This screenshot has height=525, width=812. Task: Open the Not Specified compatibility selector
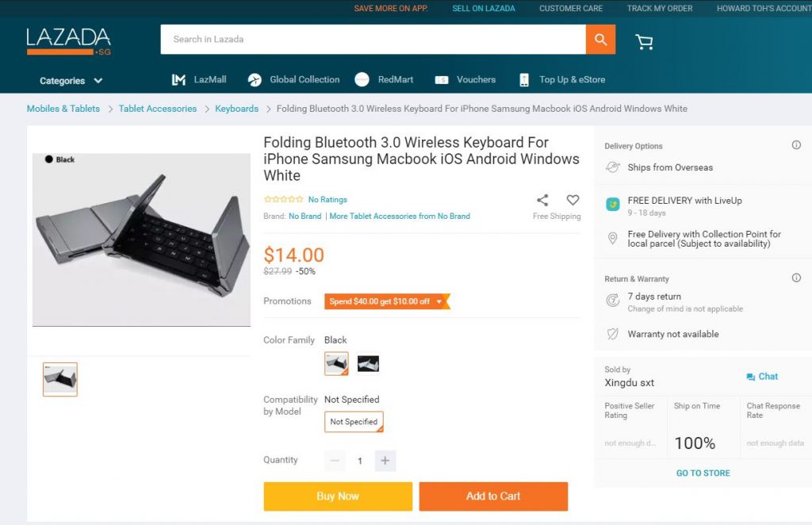pos(353,423)
